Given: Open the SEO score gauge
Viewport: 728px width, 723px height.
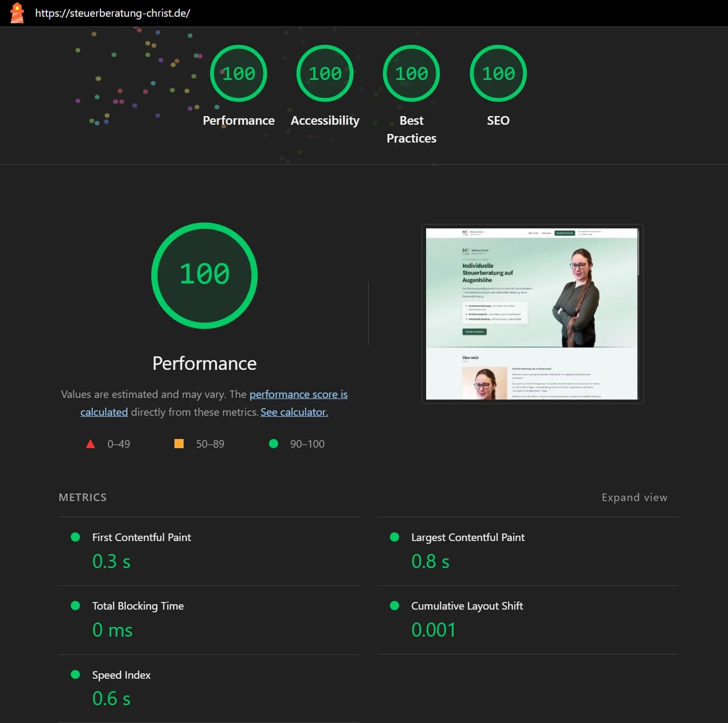Looking at the screenshot, I should click(498, 73).
